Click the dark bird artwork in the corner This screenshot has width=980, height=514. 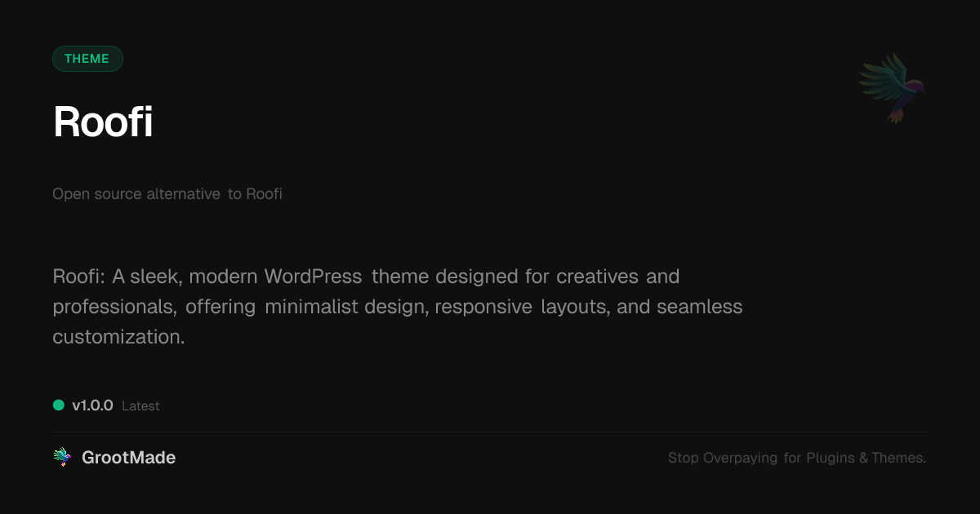pyautogui.click(x=892, y=87)
